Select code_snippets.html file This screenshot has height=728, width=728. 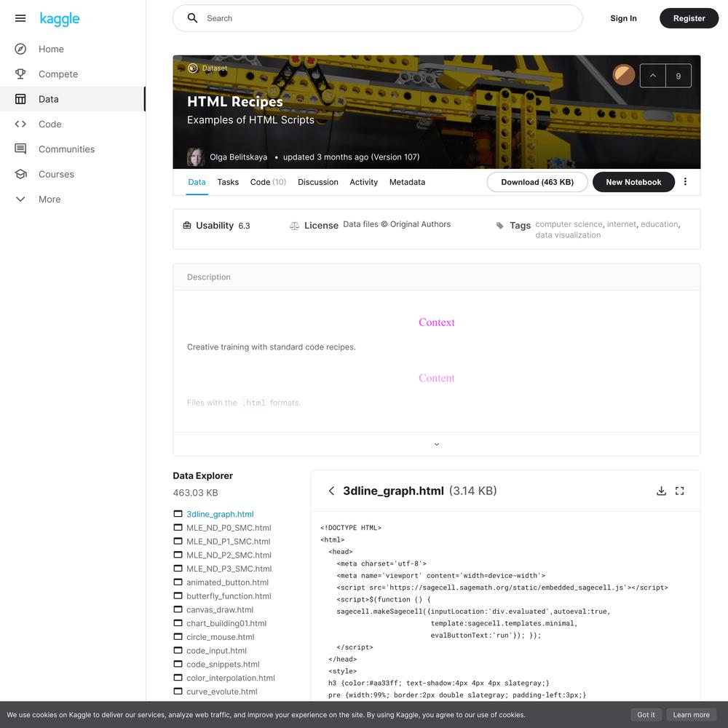[223, 664]
